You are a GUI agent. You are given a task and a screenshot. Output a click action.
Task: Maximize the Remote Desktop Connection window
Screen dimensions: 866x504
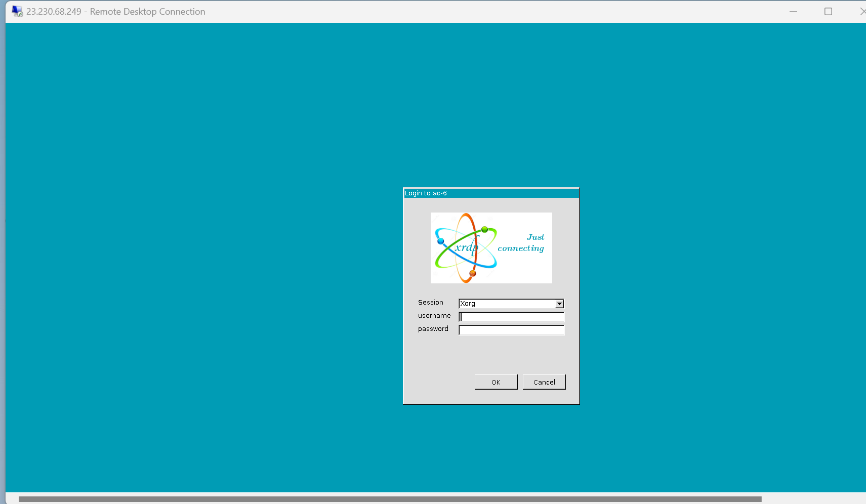coord(828,11)
